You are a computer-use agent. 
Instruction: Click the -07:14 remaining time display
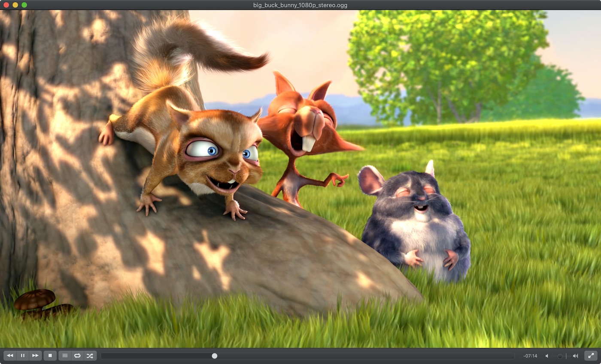click(x=531, y=356)
